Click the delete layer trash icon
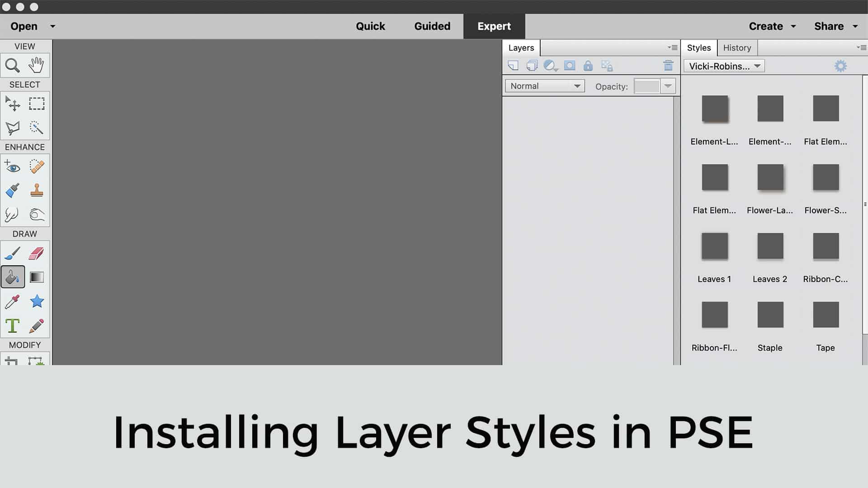The image size is (868, 488). [x=668, y=66]
